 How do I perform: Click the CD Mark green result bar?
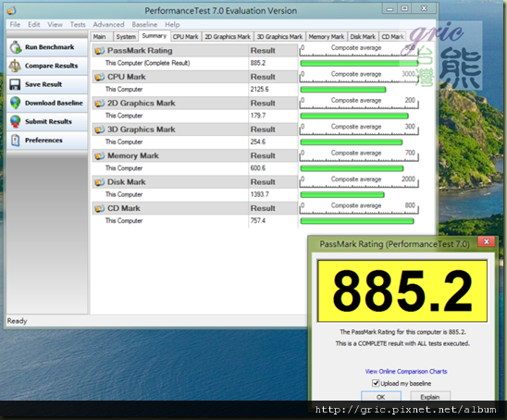pos(357,221)
